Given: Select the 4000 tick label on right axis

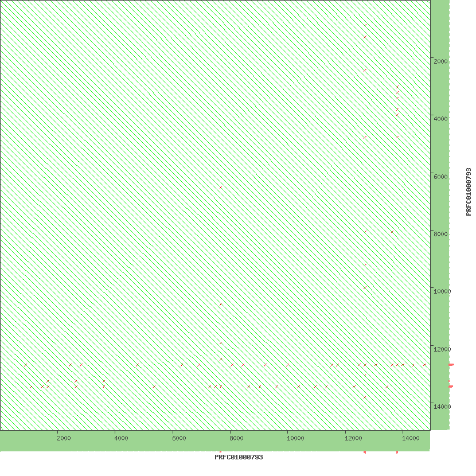Looking at the screenshot, I should 441,119.
